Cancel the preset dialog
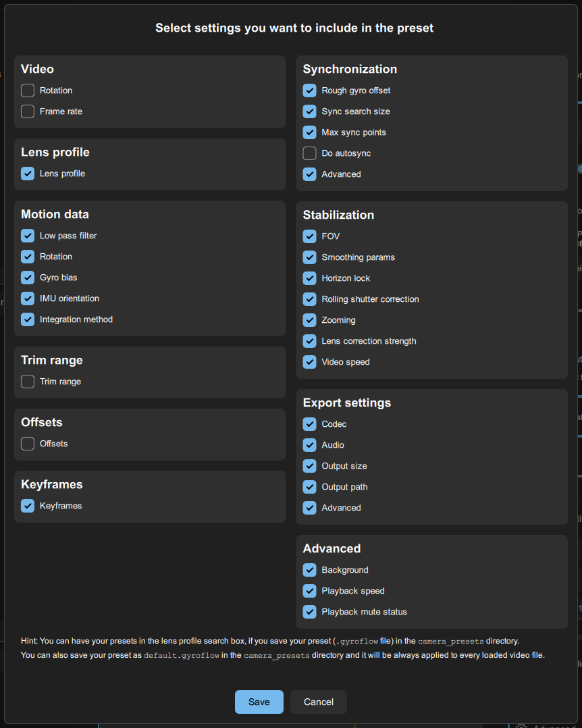Viewport: 582px width, 728px height. coord(319,702)
